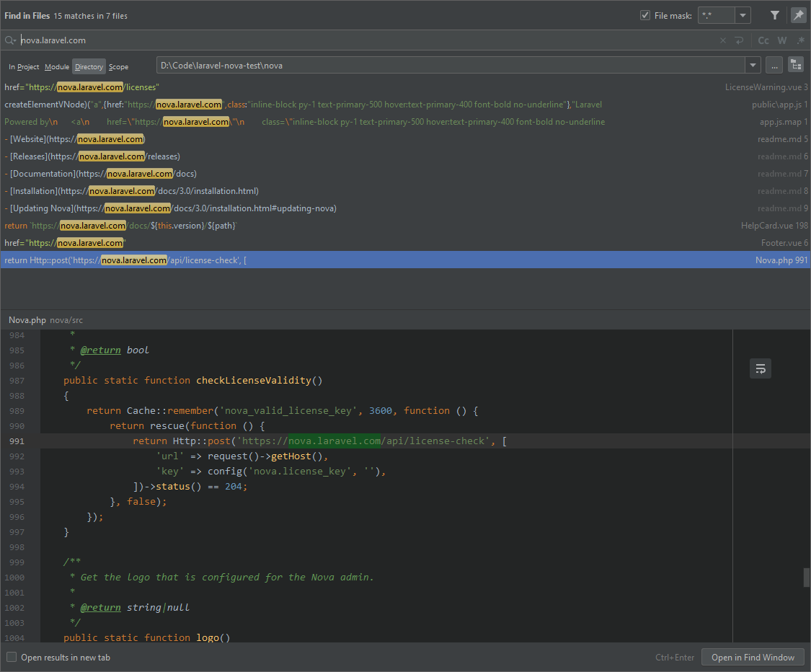
Task: Click the Open in Find Window button
Action: tap(753, 657)
